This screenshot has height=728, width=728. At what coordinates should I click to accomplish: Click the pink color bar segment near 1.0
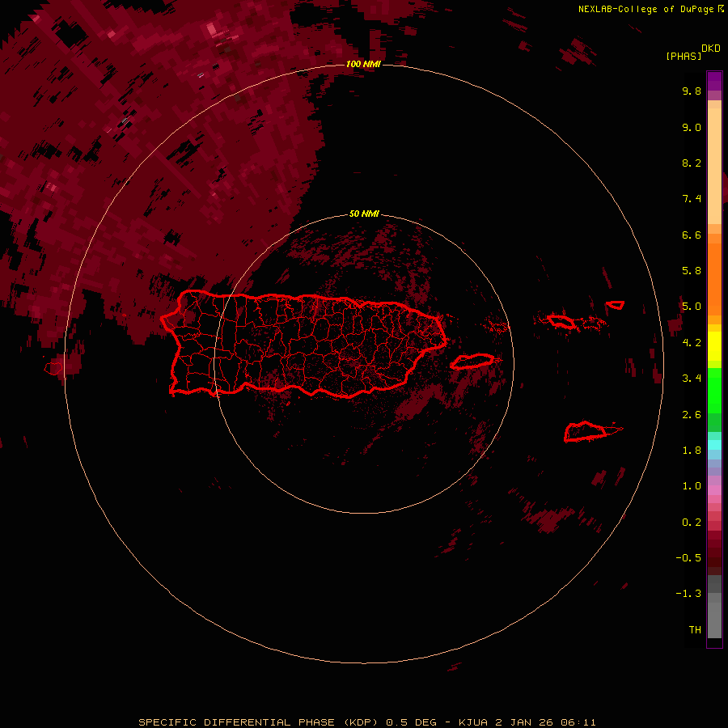tap(714, 490)
